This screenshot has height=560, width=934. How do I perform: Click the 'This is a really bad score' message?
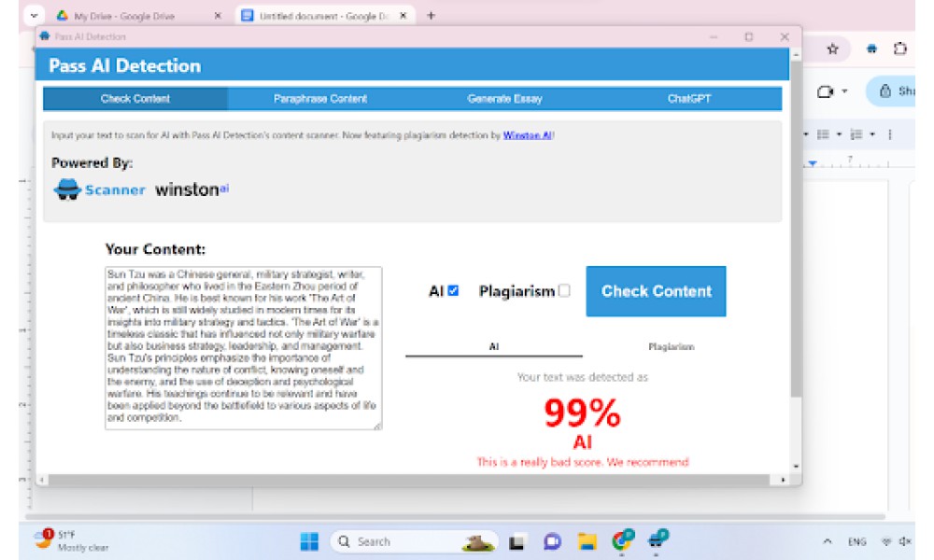(x=583, y=462)
